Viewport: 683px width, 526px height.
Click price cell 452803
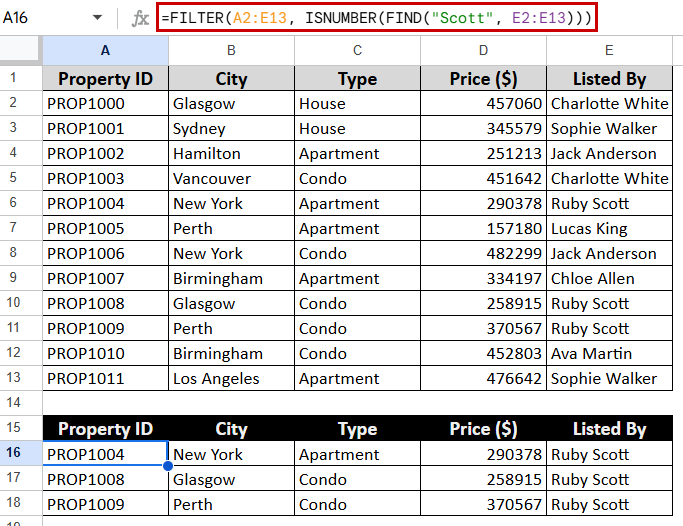pos(483,353)
